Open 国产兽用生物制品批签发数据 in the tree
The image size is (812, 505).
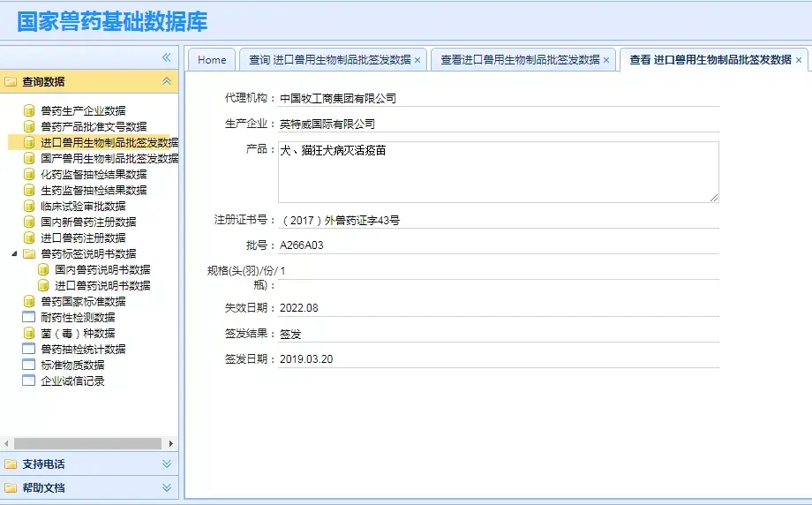(x=109, y=158)
